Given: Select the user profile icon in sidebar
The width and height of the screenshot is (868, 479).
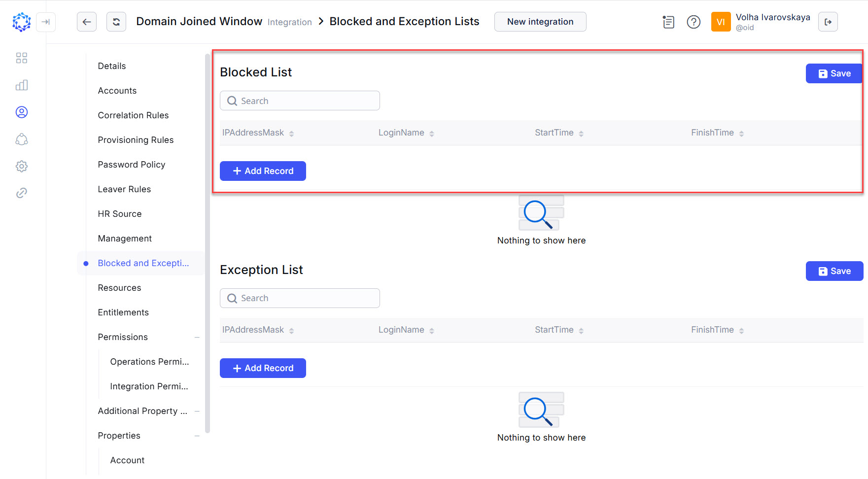Looking at the screenshot, I should click(22, 112).
